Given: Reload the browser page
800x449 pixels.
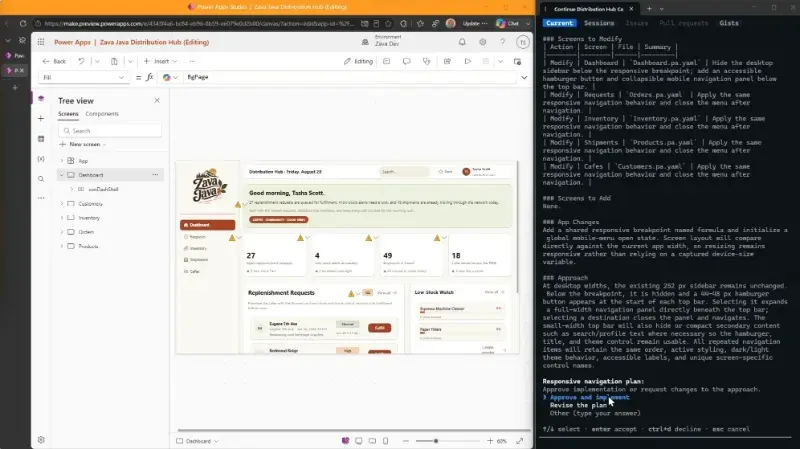Looking at the screenshot, I should pyautogui.click(x=23, y=23).
